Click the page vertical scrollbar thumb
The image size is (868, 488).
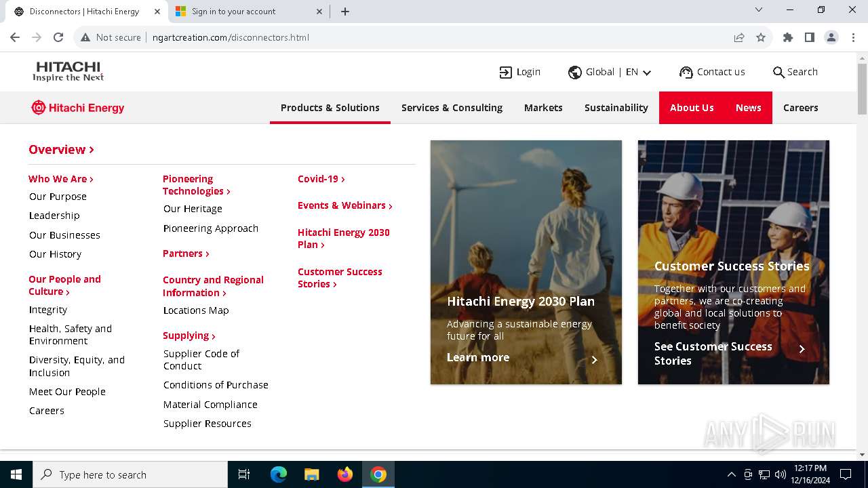click(862, 89)
